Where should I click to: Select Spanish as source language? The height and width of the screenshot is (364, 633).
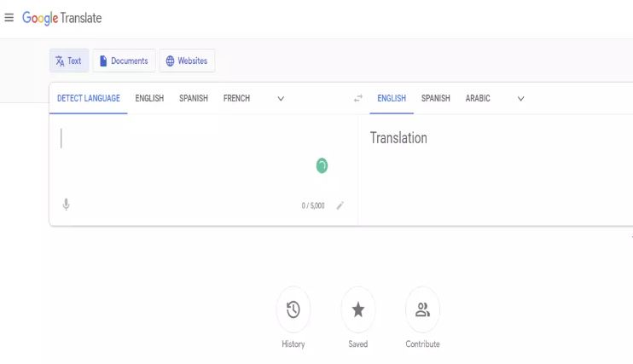tap(194, 99)
